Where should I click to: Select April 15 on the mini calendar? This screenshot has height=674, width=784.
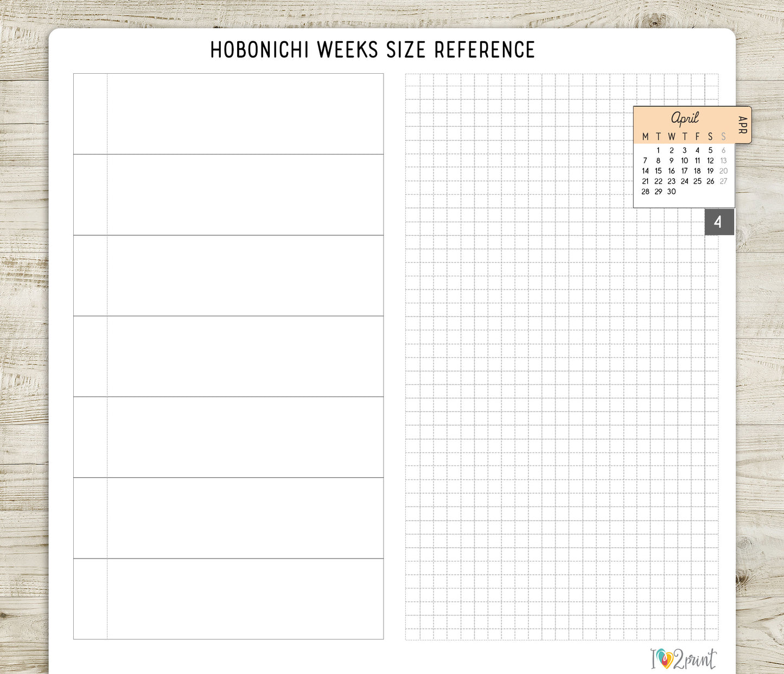click(x=658, y=171)
